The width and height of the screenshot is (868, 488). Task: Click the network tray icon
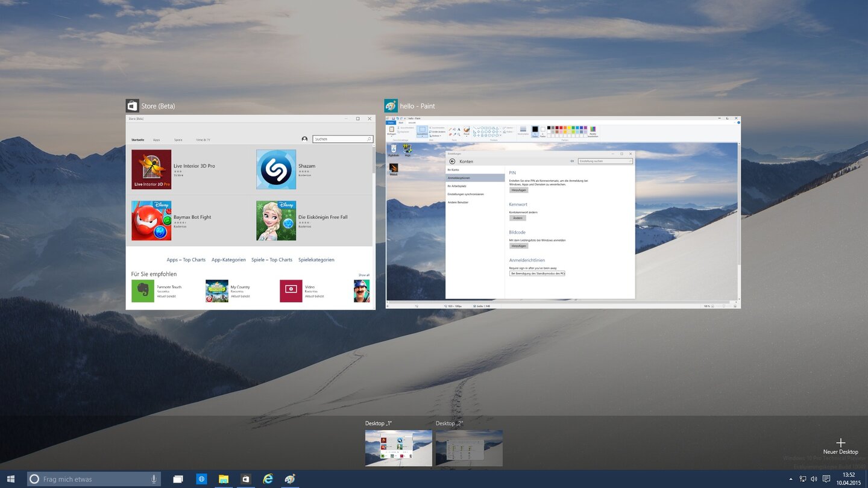[802, 479]
